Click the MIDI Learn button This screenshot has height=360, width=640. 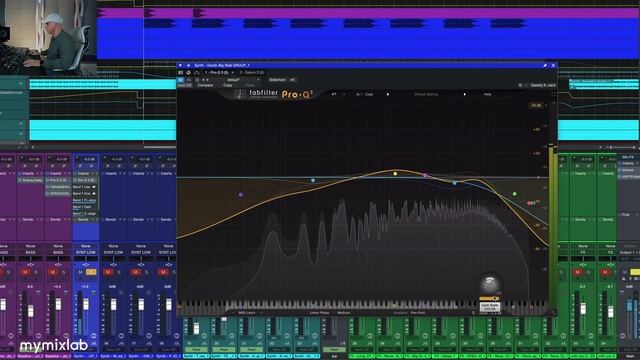(x=246, y=313)
